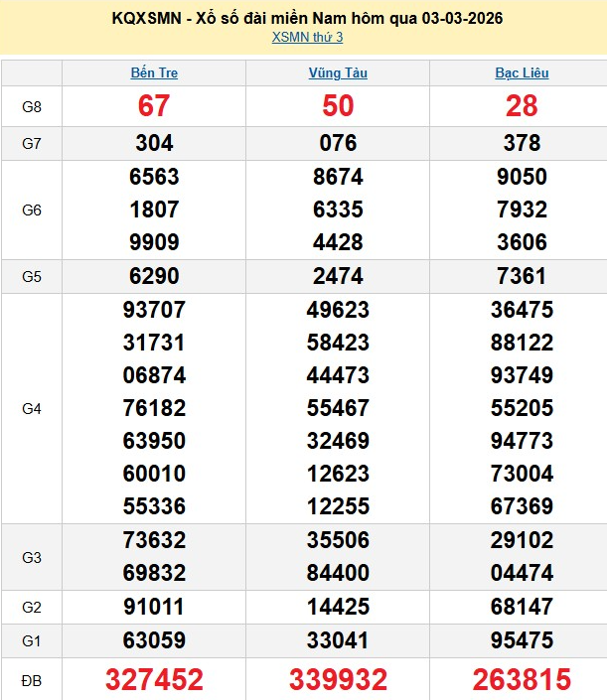This screenshot has height=700, width=607.
Task: Click the ĐB row label
Action: pos(32,679)
